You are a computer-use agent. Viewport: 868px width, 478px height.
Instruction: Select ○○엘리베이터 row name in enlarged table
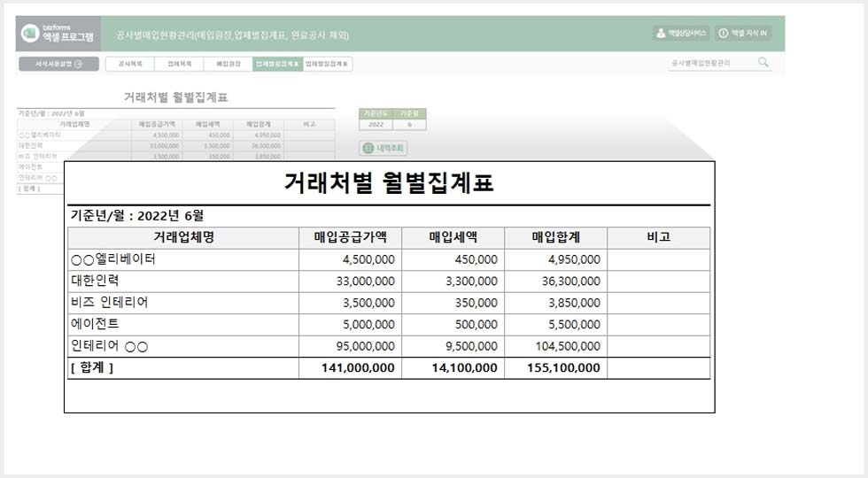pos(113,259)
